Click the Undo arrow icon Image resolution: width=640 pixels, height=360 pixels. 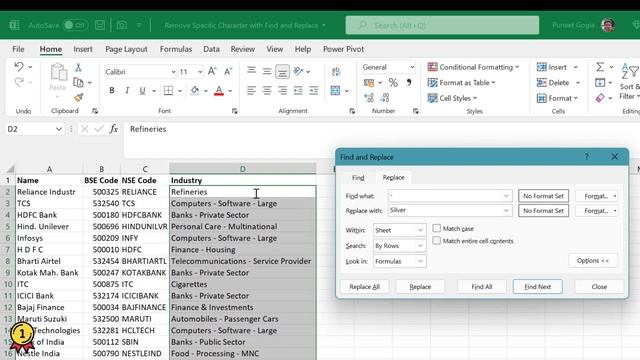19,67
